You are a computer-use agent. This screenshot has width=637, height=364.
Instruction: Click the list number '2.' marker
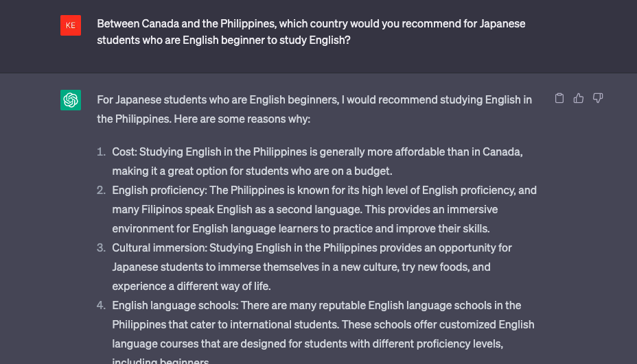pos(101,191)
